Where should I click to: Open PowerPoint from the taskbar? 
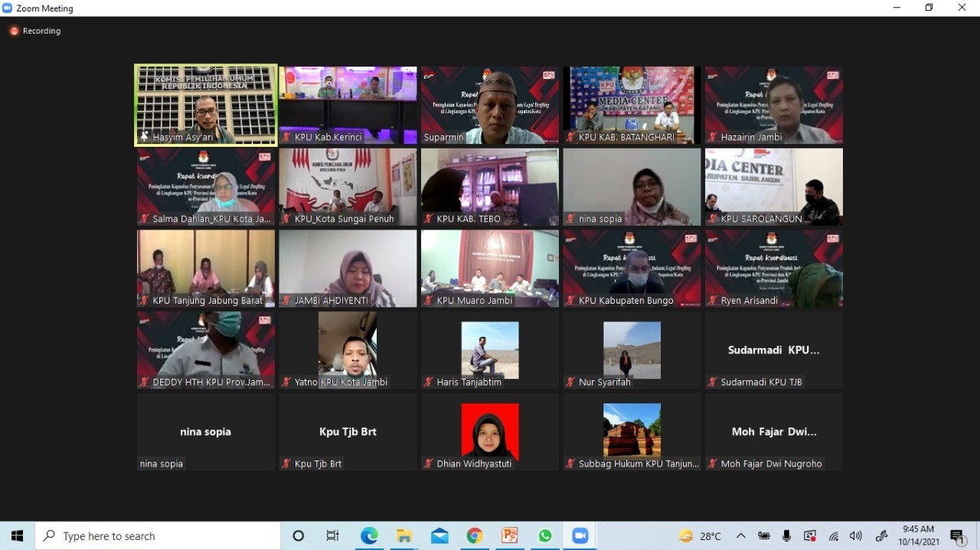click(510, 536)
